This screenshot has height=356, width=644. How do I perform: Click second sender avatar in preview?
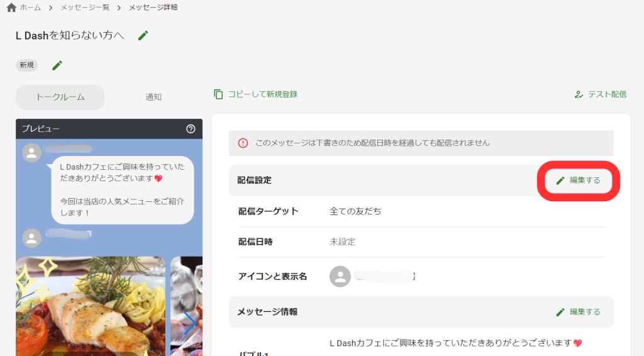[31, 238]
